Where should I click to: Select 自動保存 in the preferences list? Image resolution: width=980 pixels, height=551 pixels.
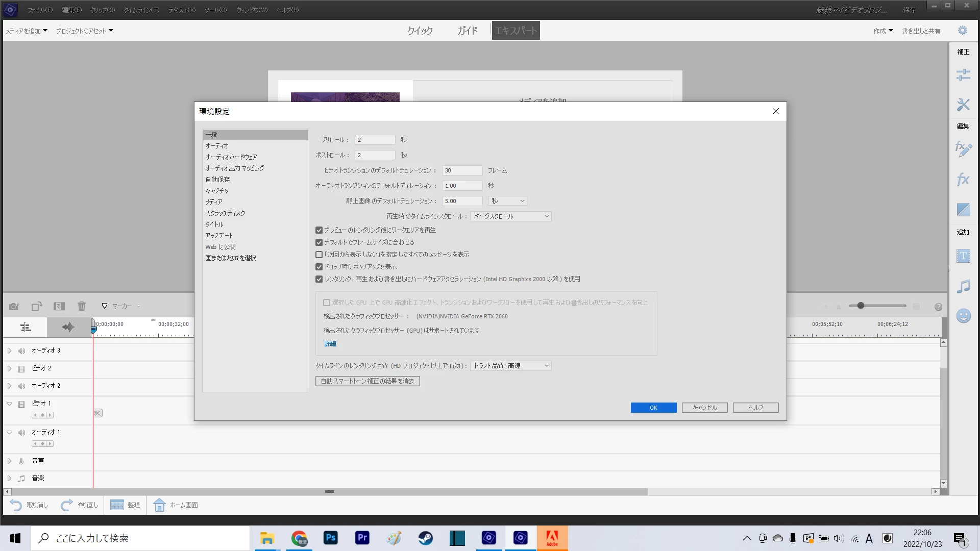[217, 180]
